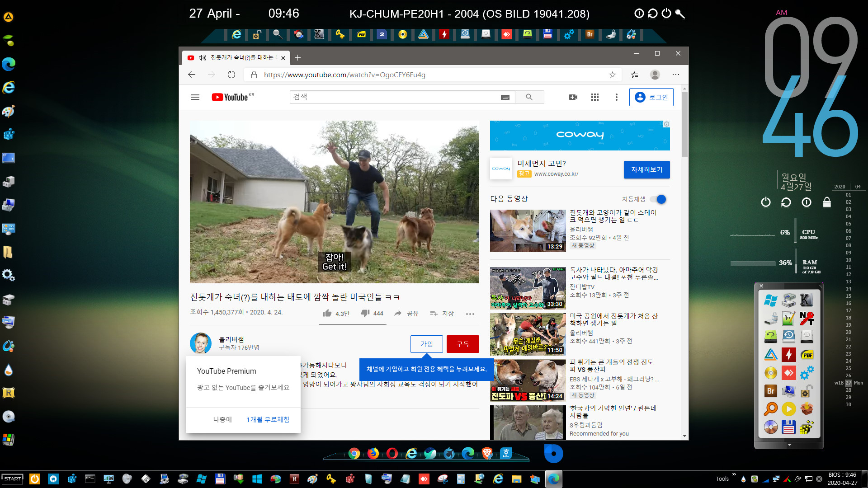Screen dimensions: 868x488
Task: Share the video via 공유
Action: point(406,313)
